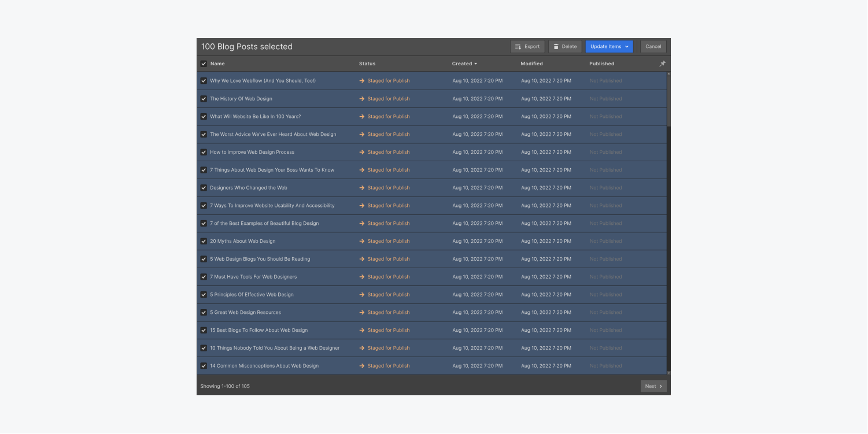Uncheck 'The History Of Web Design' checkbox
Screen dimensions: 868x434
(204, 99)
